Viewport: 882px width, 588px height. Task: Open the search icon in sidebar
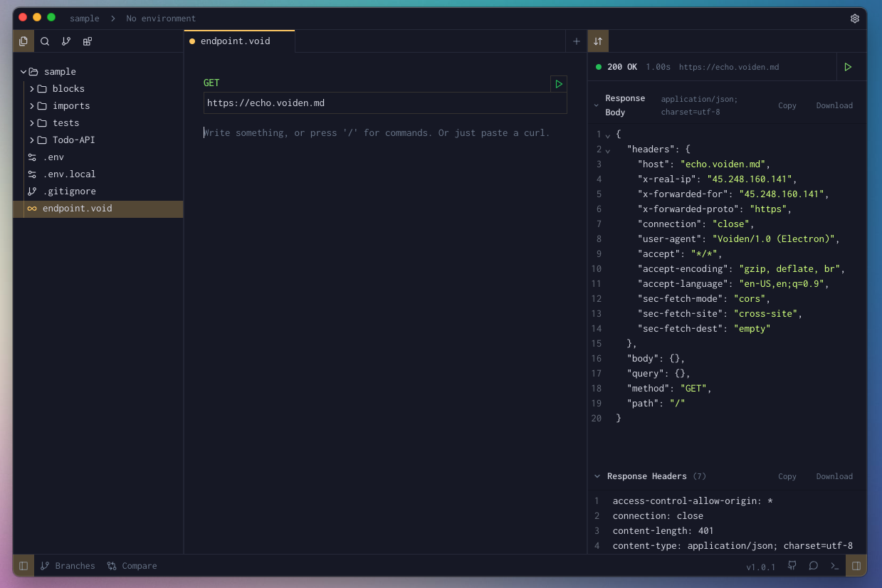(45, 41)
